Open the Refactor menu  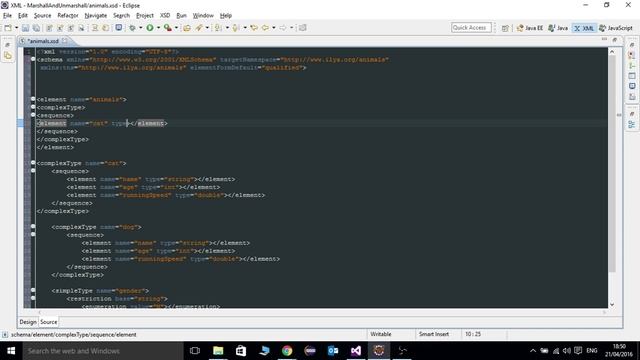click(x=68, y=16)
